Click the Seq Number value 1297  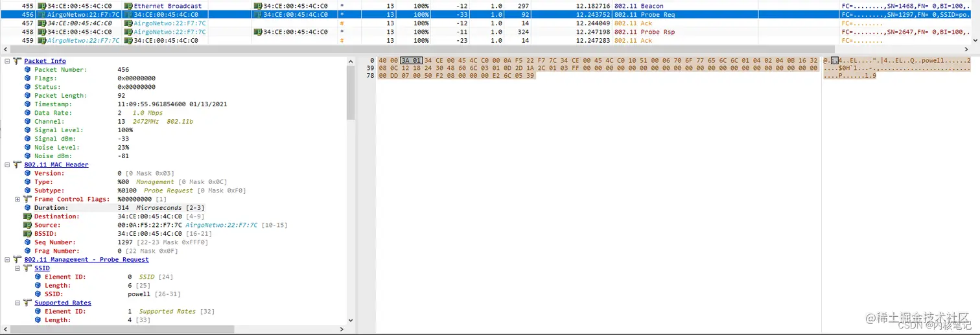[125, 242]
